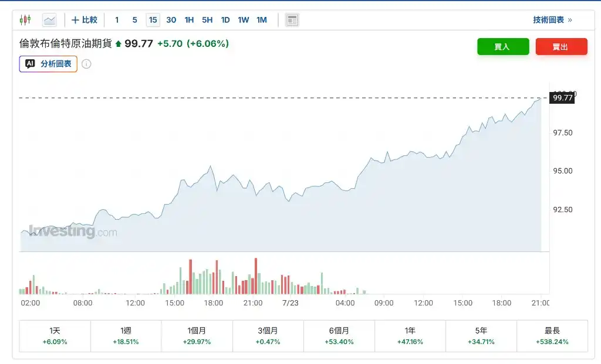The height and width of the screenshot is (364, 601).
Task: Toggle the 15 minute interval
Action: point(153,20)
